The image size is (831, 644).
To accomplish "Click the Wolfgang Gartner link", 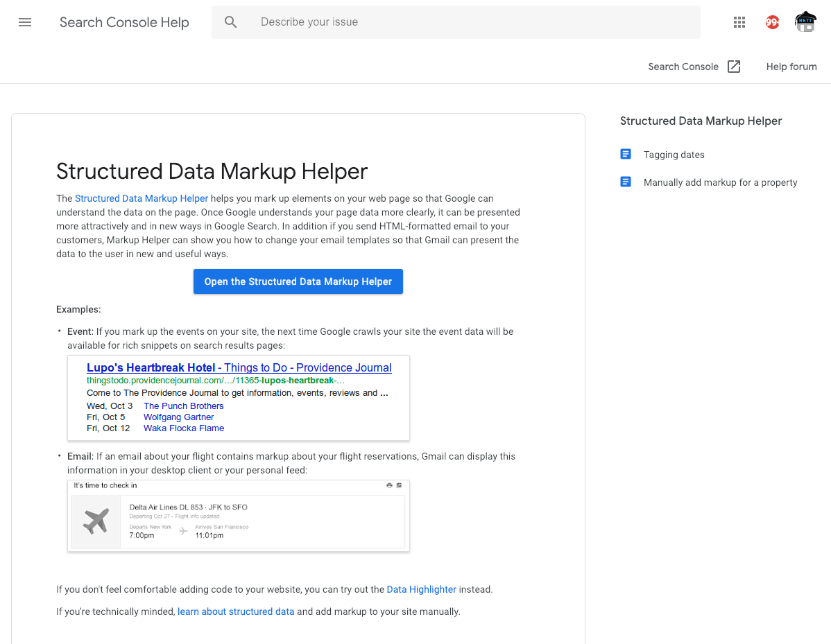I will [x=178, y=417].
